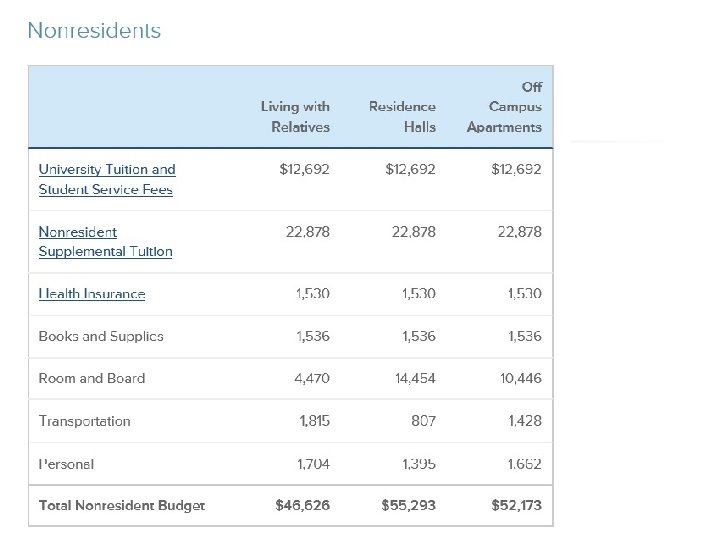Click the Personal row label
The height and width of the screenshot is (540, 720).
(x=66, y=464)
